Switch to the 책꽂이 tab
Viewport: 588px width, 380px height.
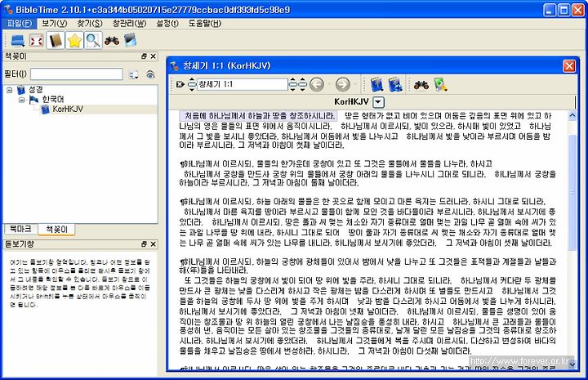click(56, 229)
